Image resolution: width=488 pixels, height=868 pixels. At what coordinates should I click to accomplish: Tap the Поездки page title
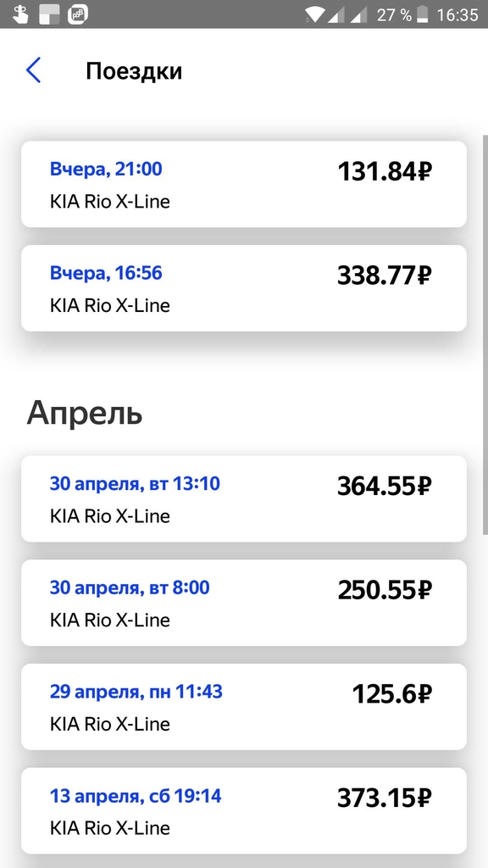pos(134,71)
